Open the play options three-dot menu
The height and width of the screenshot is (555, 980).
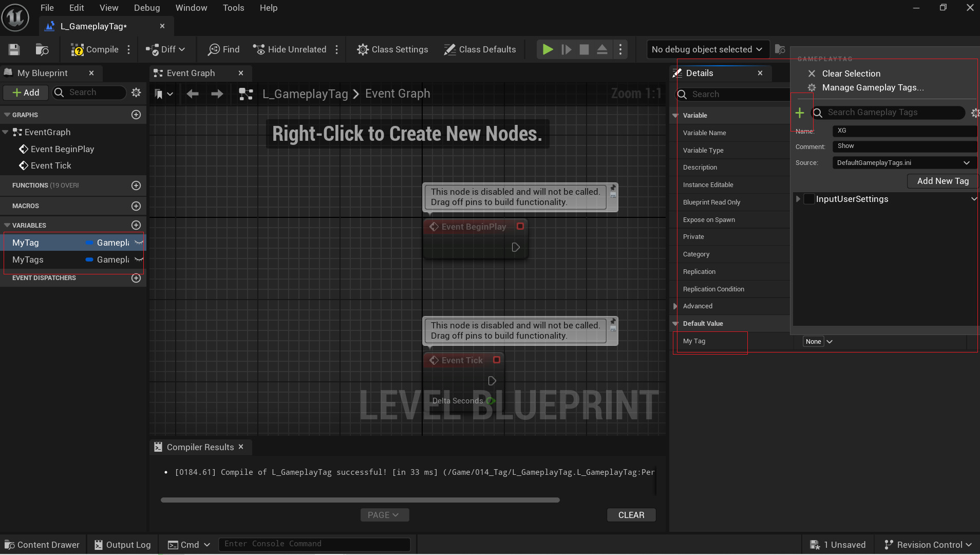tap(620, 49)
